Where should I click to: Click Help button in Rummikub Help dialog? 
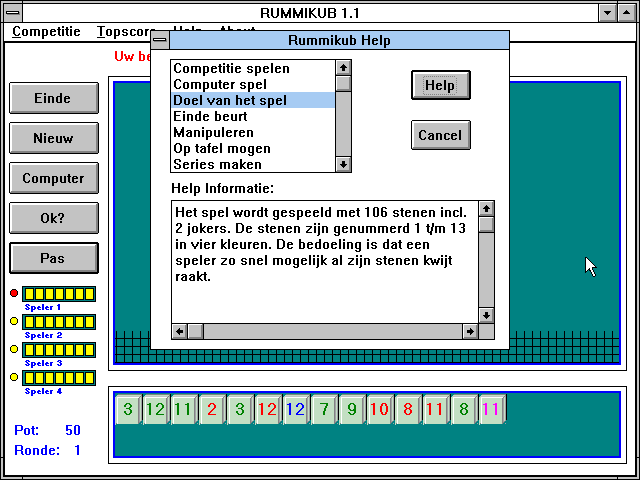point(440,85)
